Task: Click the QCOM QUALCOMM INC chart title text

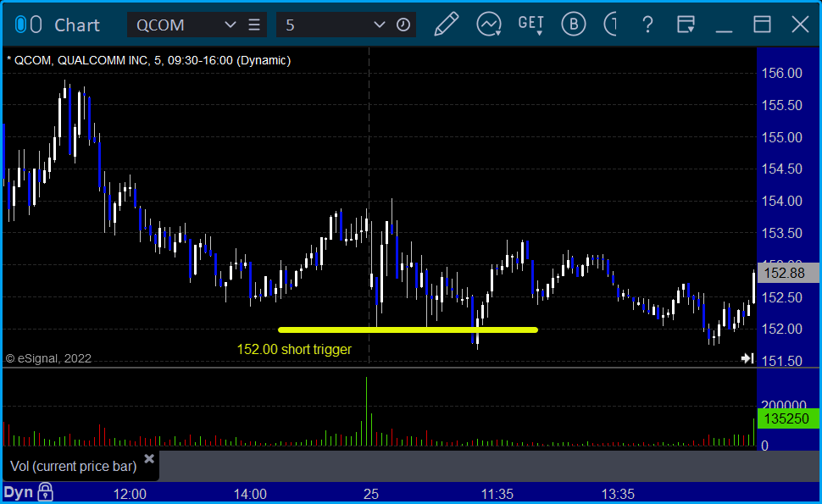Action: (149, 60)
